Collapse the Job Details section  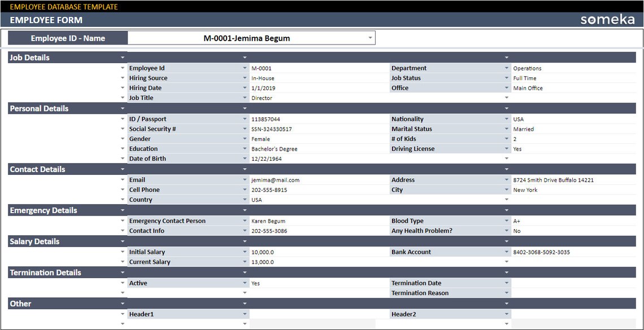123,57
